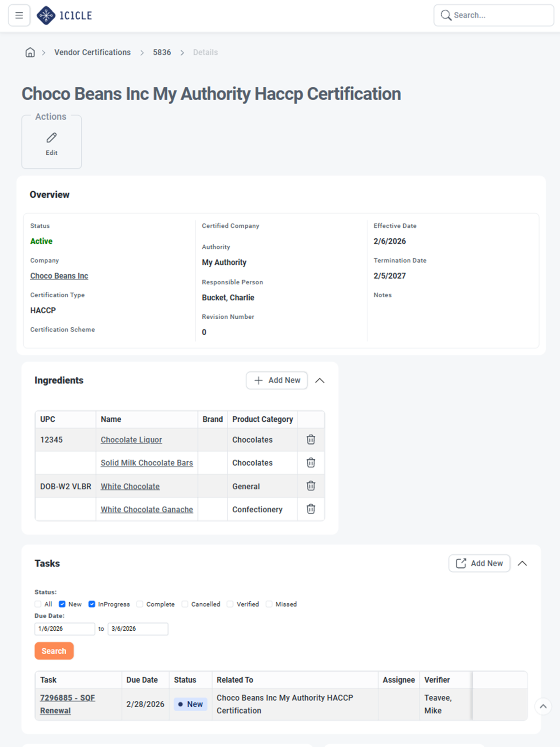Click the orange Search button

[x=54, y=651]
